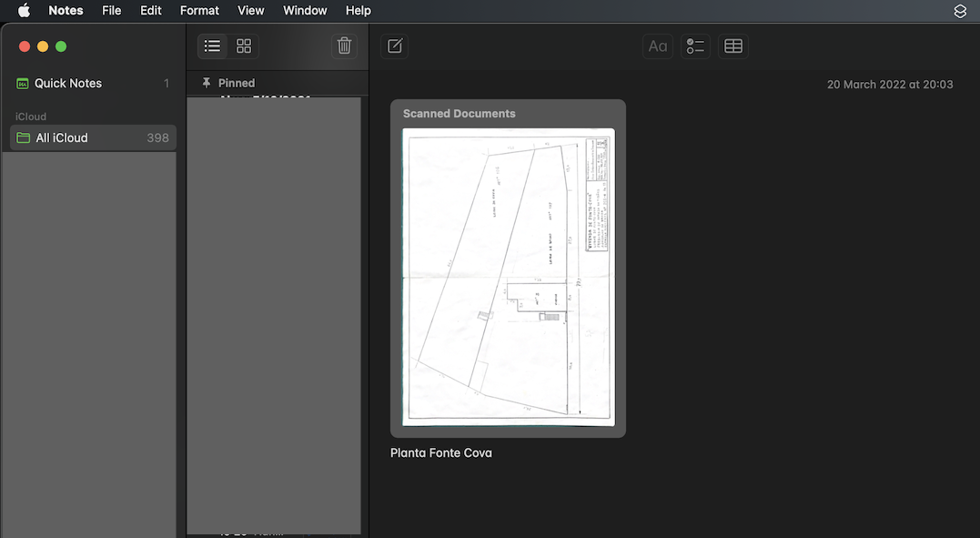Viewport: 980px width, 538px height.
Task: Insert a checklist using checklist icon
Action: tap(695, 46)
